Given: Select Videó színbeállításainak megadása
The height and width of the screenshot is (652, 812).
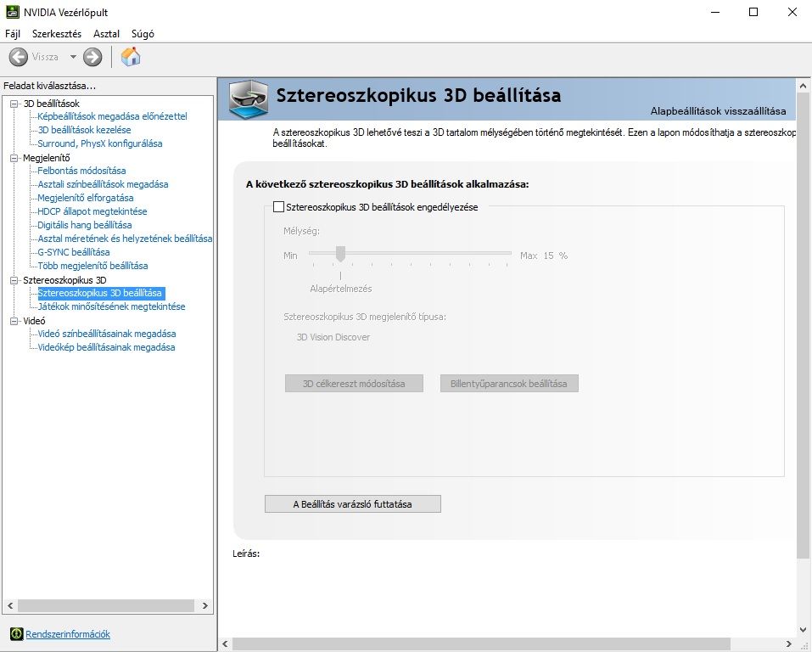Looking at the screenshot, I should [x=107, y=334].
